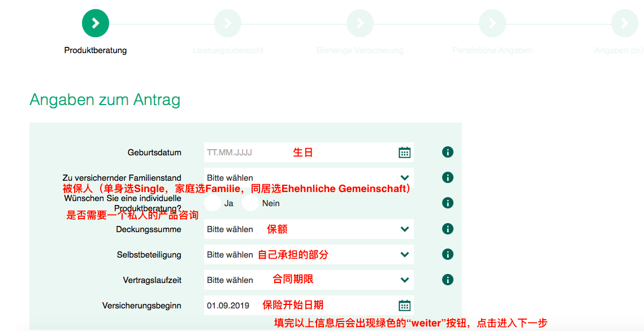Viewport: 644px width, 331px height.
Task: Open the calendar picker for Geburtsdatum
Action: (x=404, y=153)
